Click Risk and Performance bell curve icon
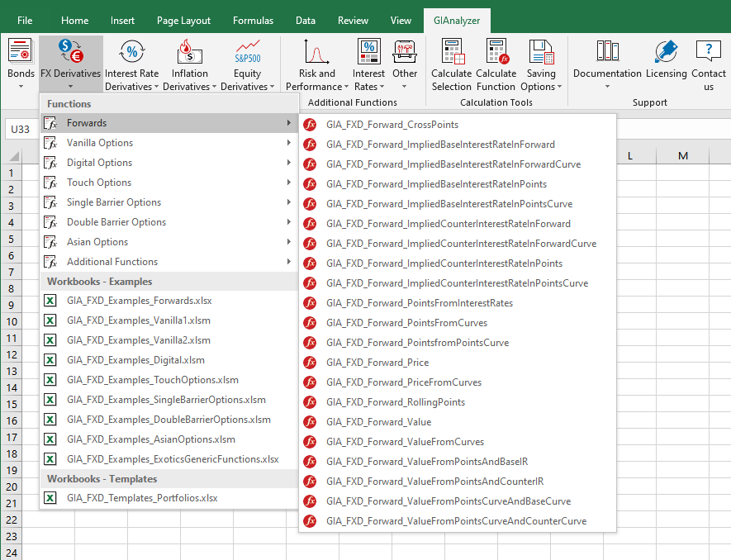 coord(316,51)
